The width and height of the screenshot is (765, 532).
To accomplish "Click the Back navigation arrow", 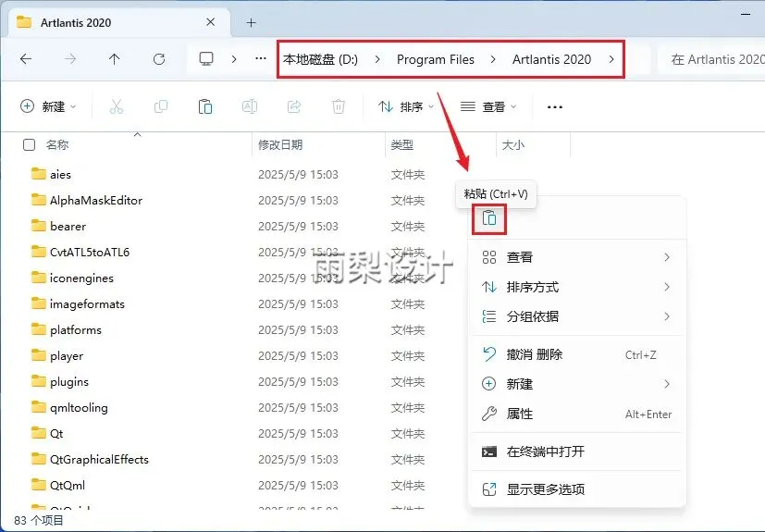I will pos(26,59).
